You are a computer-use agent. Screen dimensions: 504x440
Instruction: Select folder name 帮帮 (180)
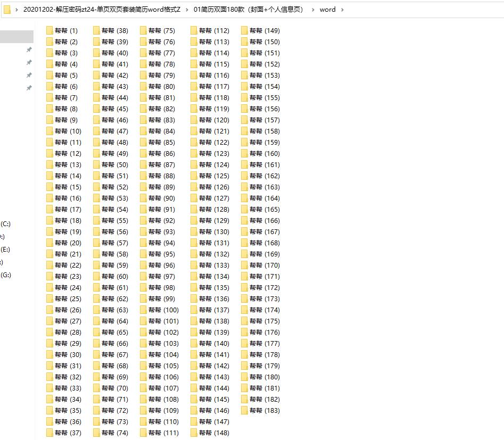coord(265,377)
